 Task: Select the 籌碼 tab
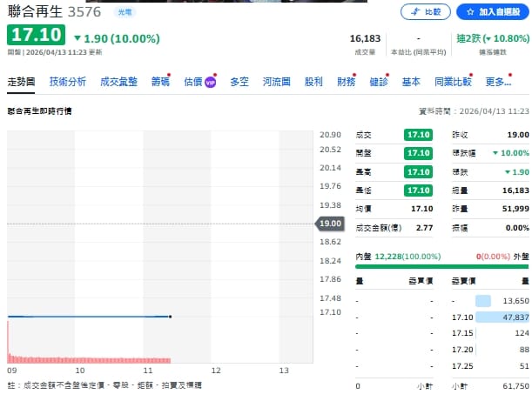(x=159, y=82)
